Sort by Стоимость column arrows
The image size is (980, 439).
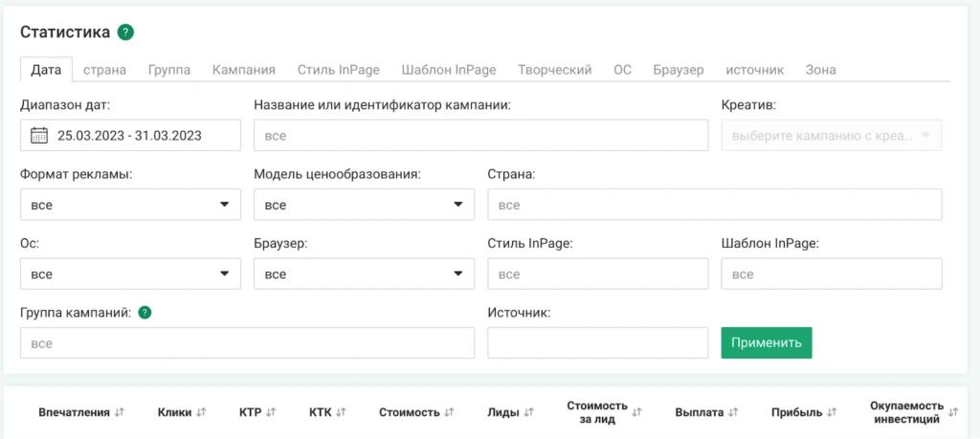450,413
